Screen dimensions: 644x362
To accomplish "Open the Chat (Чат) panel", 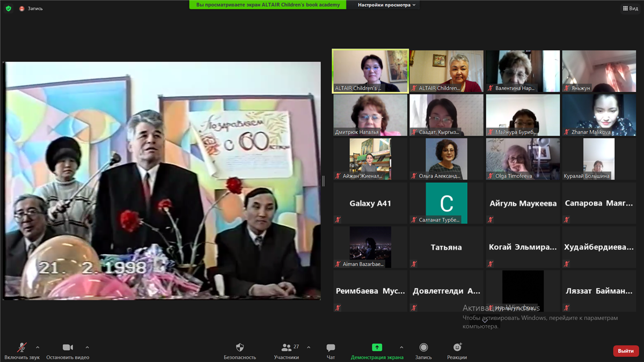I will click(x=331, y=348).
